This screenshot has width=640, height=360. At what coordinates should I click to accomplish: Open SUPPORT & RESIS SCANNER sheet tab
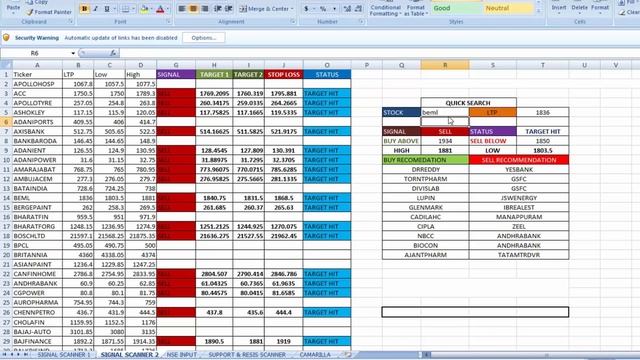[x=247, y=355]
